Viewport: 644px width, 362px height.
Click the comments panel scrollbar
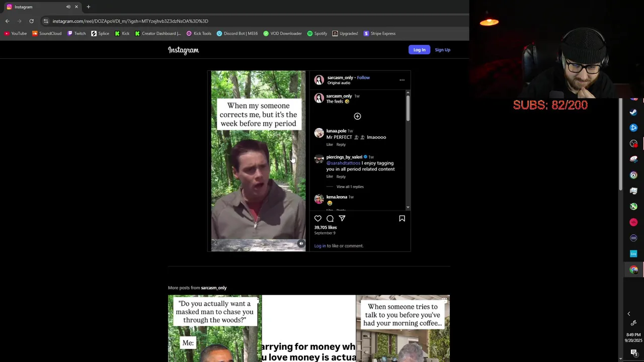(x=408, y=108)
